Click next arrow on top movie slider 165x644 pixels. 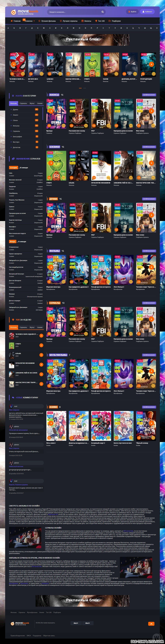(x=151, y=64)
